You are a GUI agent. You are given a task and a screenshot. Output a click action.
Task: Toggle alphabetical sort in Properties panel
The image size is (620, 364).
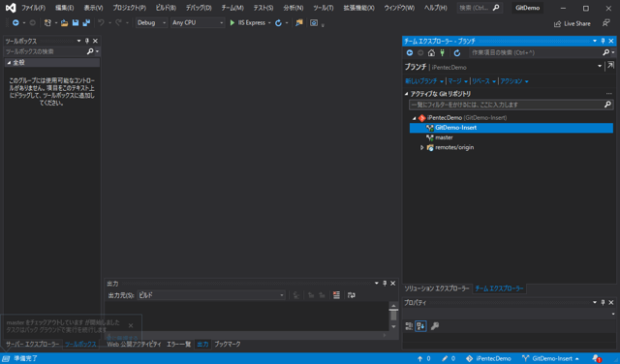tap(420, 326)
